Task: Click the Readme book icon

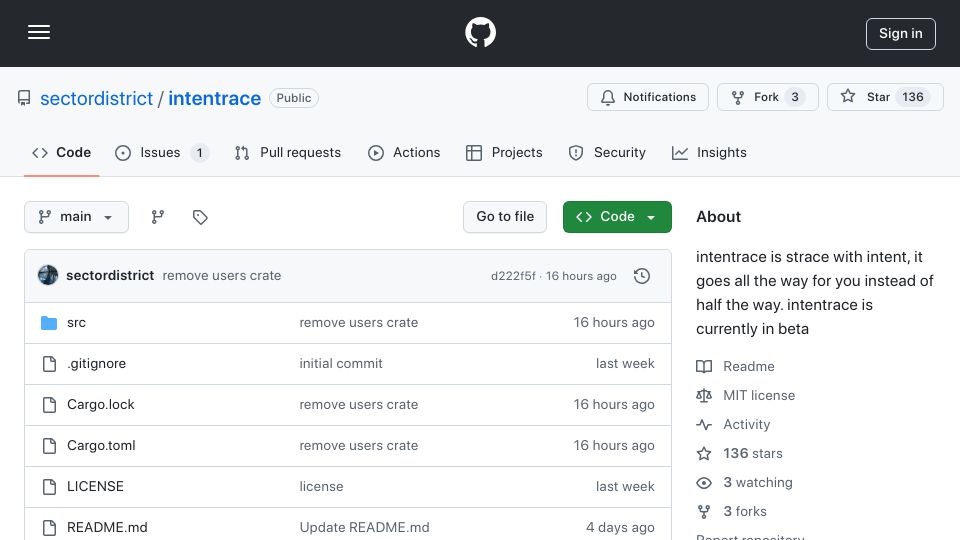Action: tap(704, 367)
